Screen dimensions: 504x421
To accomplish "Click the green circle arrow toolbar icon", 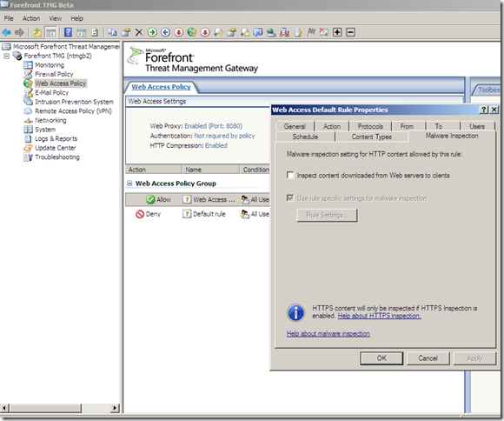I will pyautogui.click(x=152, y=32).
